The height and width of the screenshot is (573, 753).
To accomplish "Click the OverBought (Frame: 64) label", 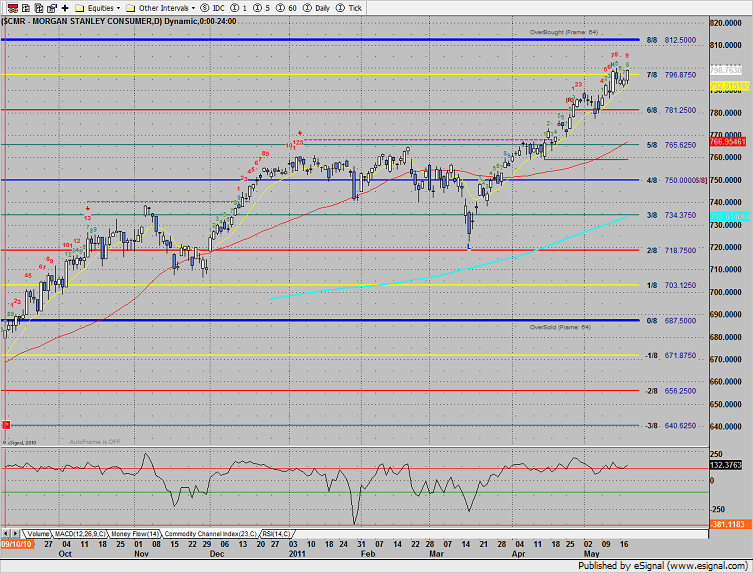I will 563,32.
